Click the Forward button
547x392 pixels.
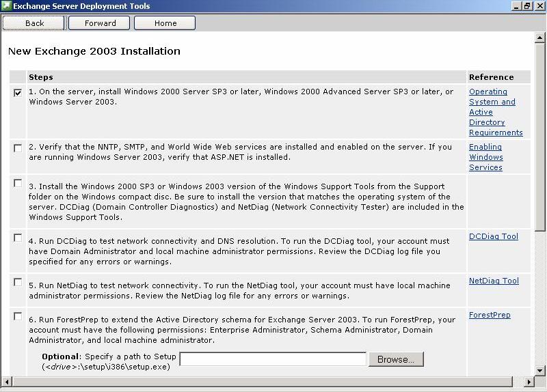coord(99,23)
